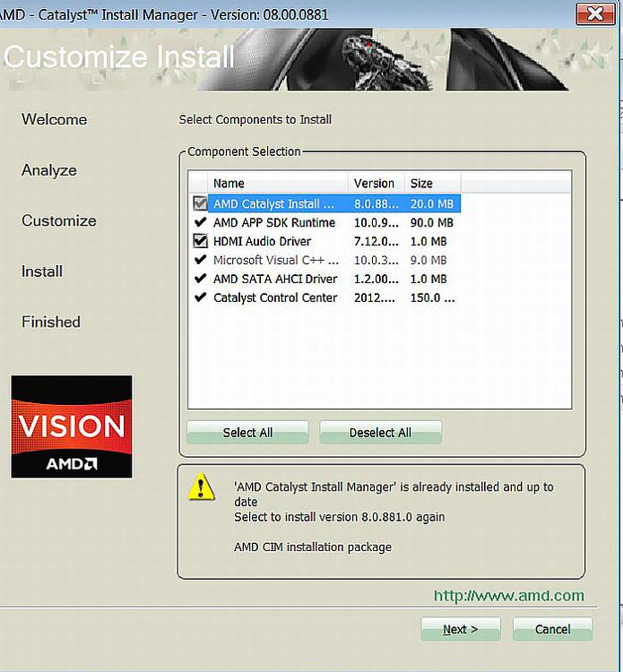Select the AMD APP SDK Runtime row
The height and width of the screenshot is (672, 623).
point(324,222)
